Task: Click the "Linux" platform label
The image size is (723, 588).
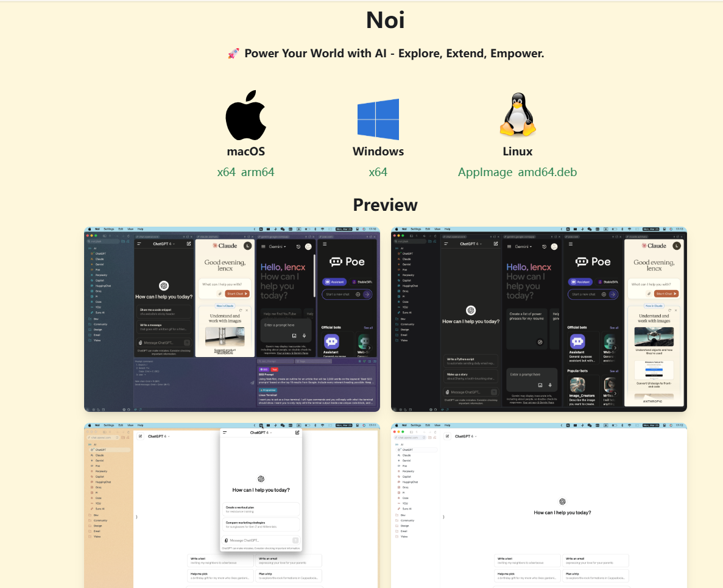Action: pyautogui.click(x=517, y=151)
